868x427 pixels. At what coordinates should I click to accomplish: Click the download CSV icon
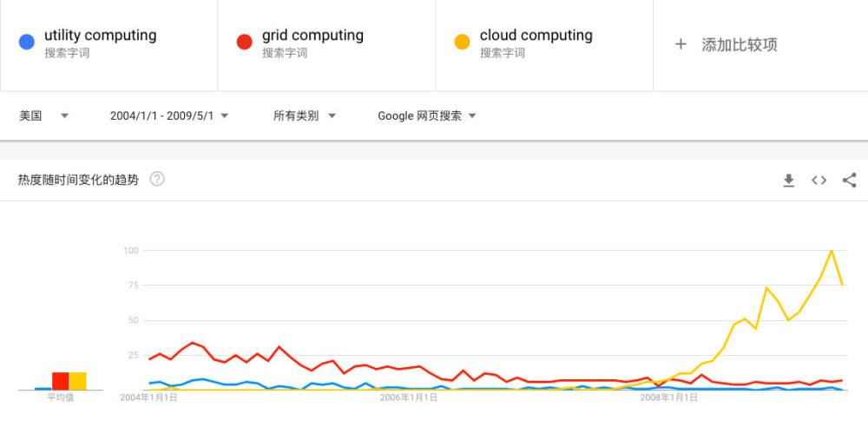click(x=788, y=181)
